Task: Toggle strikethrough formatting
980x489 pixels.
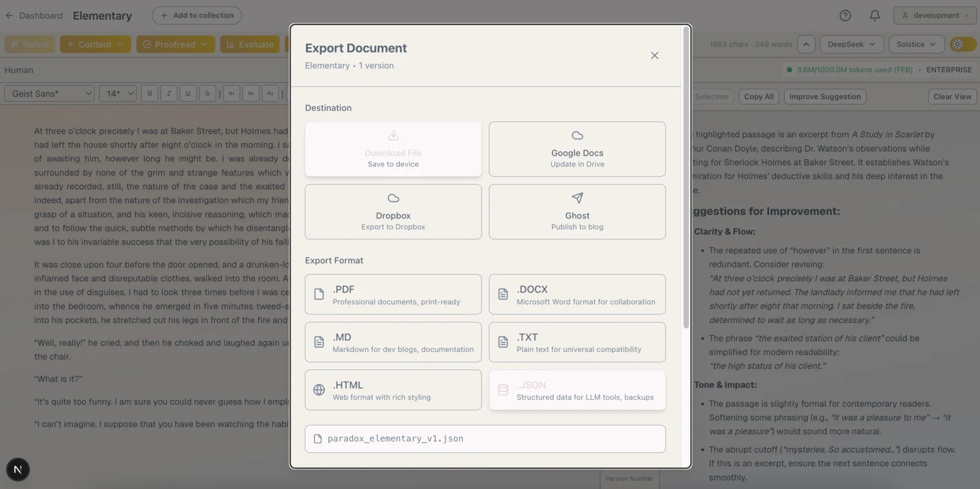Action: click(207, 94)
